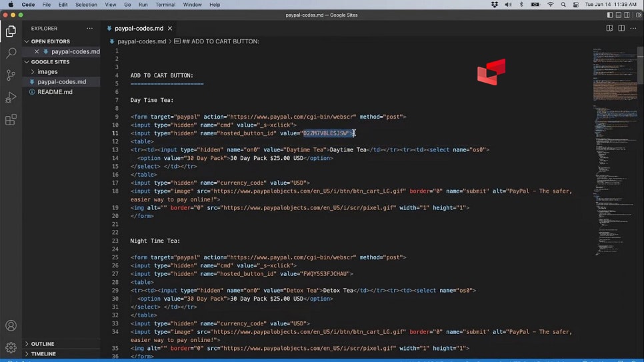Expand the images folder
This screenshot has width=644, height=362.
point(47,71)
